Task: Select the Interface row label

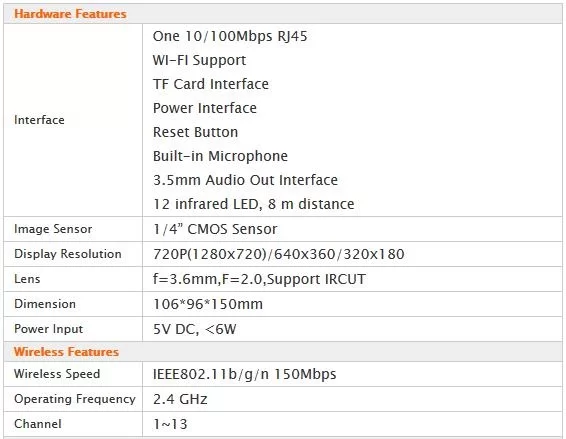Action: tap(39, 120)
